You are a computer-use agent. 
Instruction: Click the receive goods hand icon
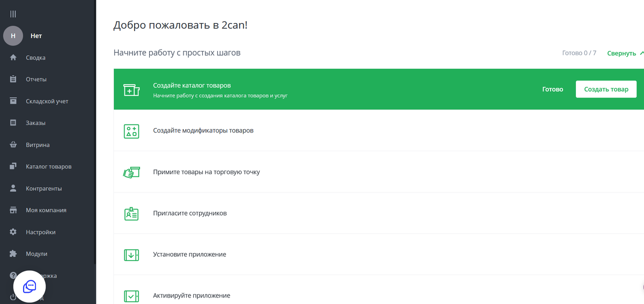[131, 172]
